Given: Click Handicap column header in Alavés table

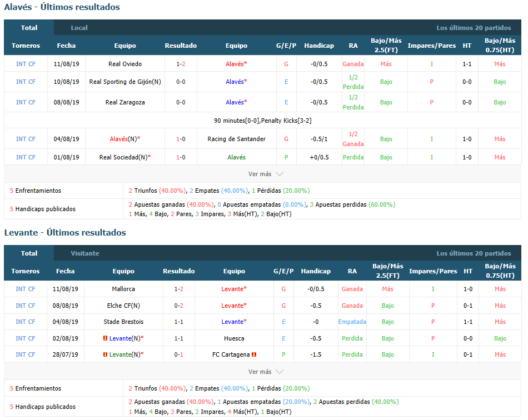Looking at the screenshot, I should (319, 46).
